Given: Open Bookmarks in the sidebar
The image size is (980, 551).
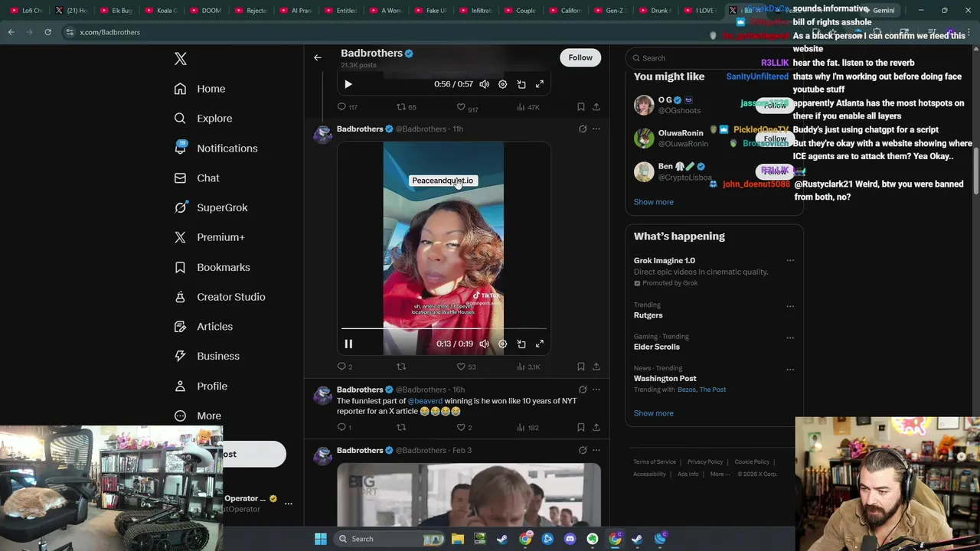Looking at the screenshot, I should point(211,267).
